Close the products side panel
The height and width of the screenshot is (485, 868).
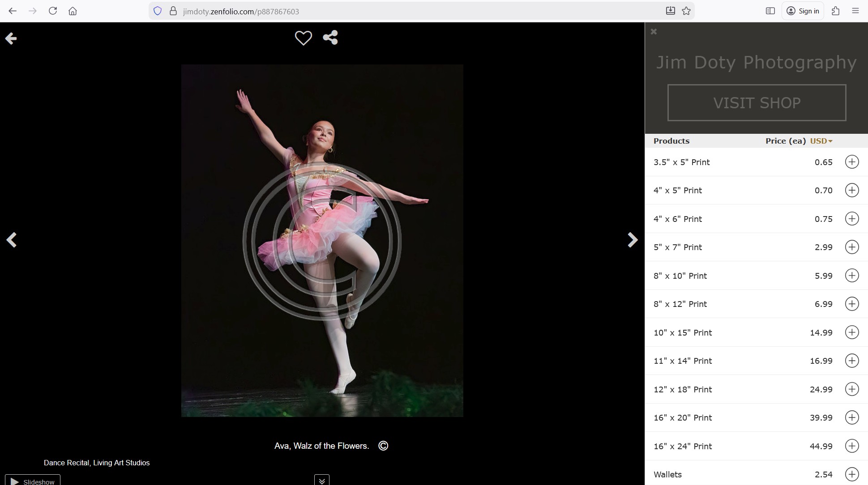coord(654,32)
